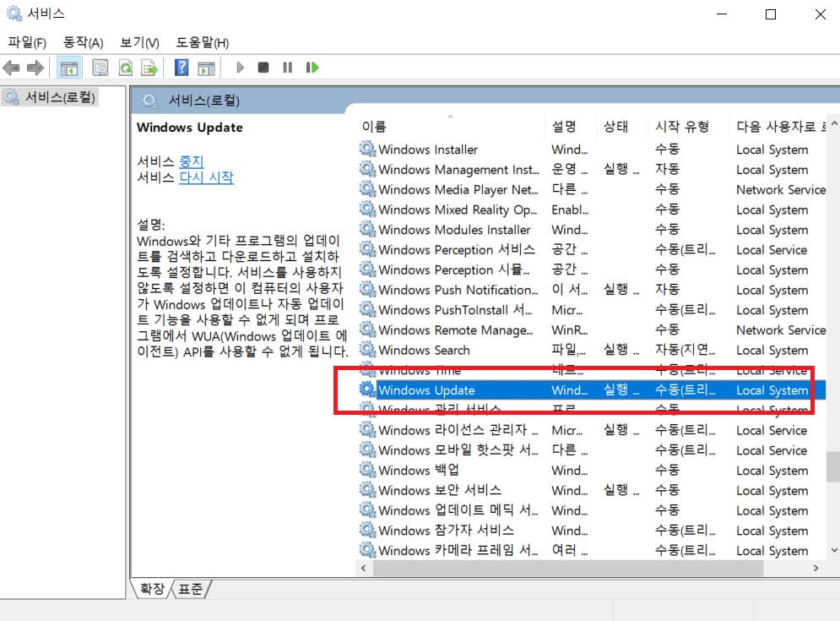Open the 파일(F) menu
840x621 pixels.
pyautogui.click(x=27, y=42)
